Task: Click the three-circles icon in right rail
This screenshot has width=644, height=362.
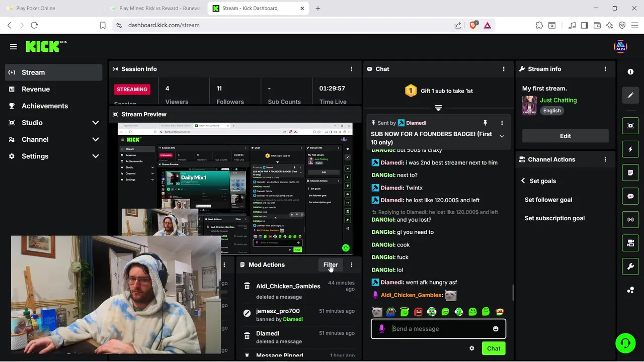Action: coord(630,290)
